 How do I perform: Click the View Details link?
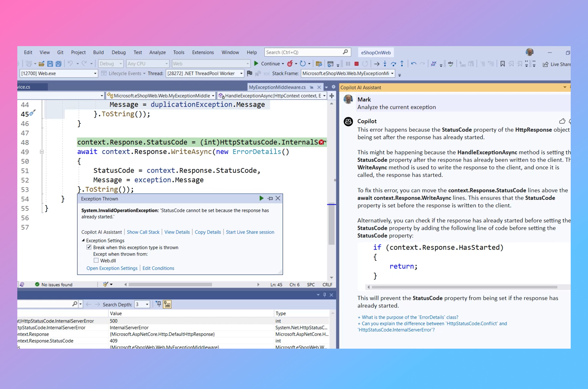(177, 232)
